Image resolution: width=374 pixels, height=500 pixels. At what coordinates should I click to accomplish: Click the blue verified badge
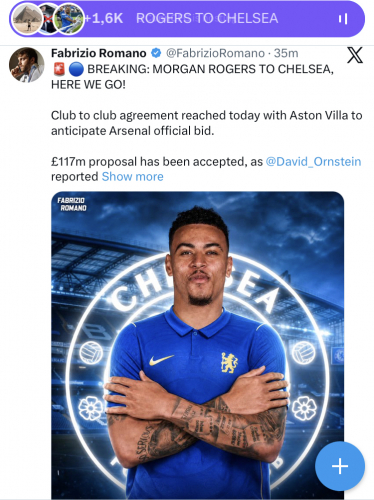(156, 53)
